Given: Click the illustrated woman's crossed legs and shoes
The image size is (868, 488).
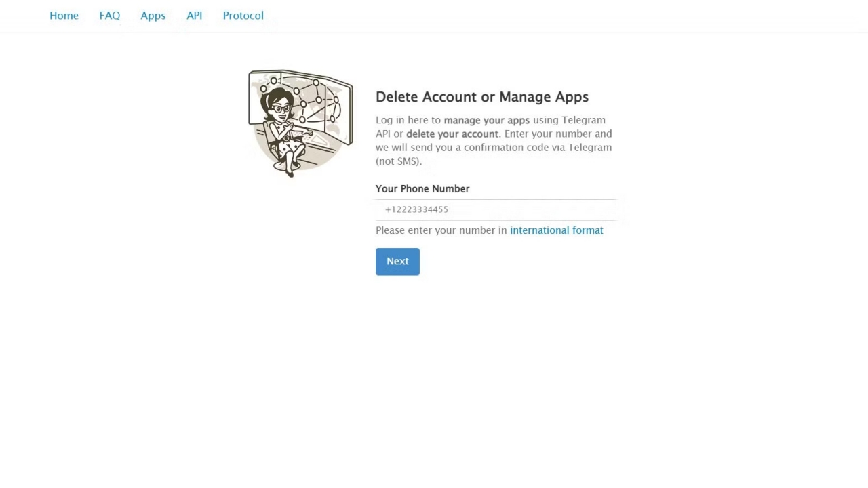Looking at the screenshot, I should [292, 165].
